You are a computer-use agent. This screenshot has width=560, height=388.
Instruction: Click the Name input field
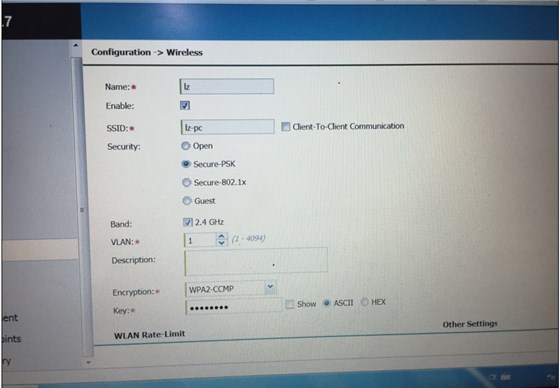(227, 86)
